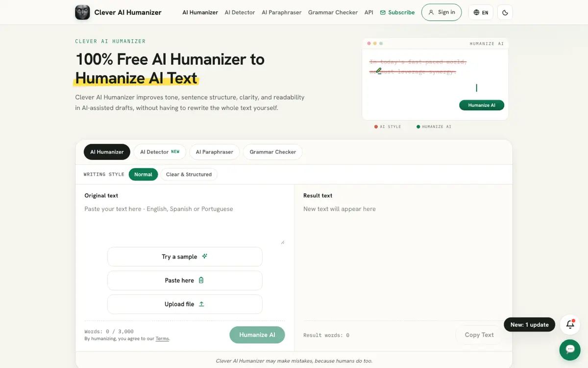Click the user icon in Sign in
The image size is (588, 368).
pyautogui.click(x=431, y=12)
